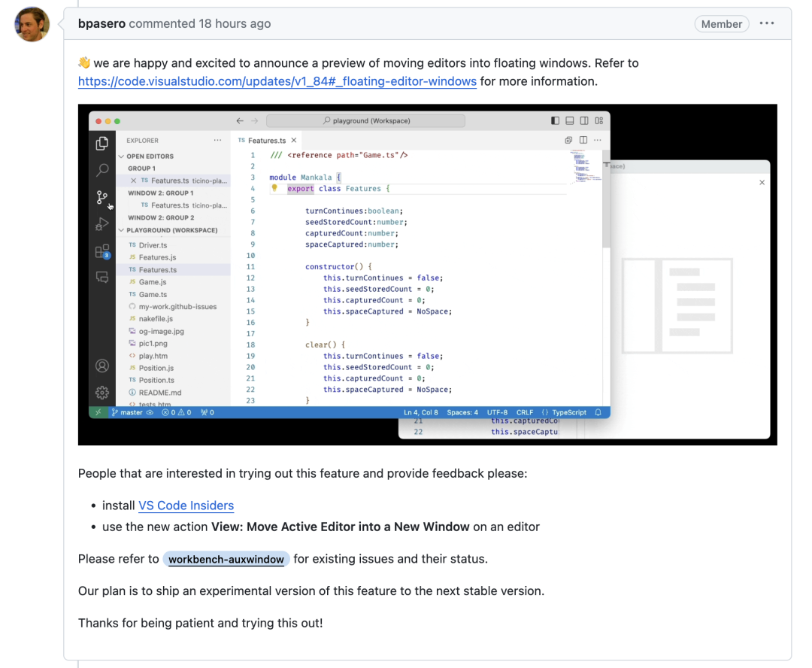The image size is (812, 668).
Task: Open the floating-editor-windows release notes link
Action: point(277,81)
